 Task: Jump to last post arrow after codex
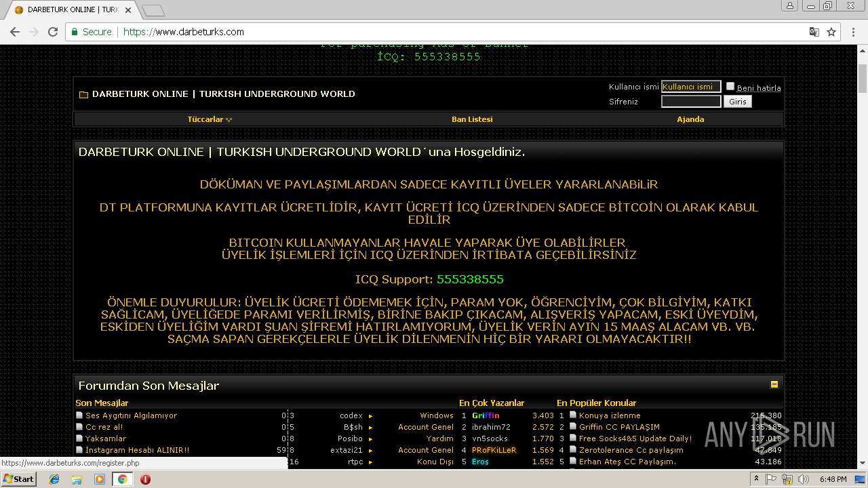click(370, 416)
